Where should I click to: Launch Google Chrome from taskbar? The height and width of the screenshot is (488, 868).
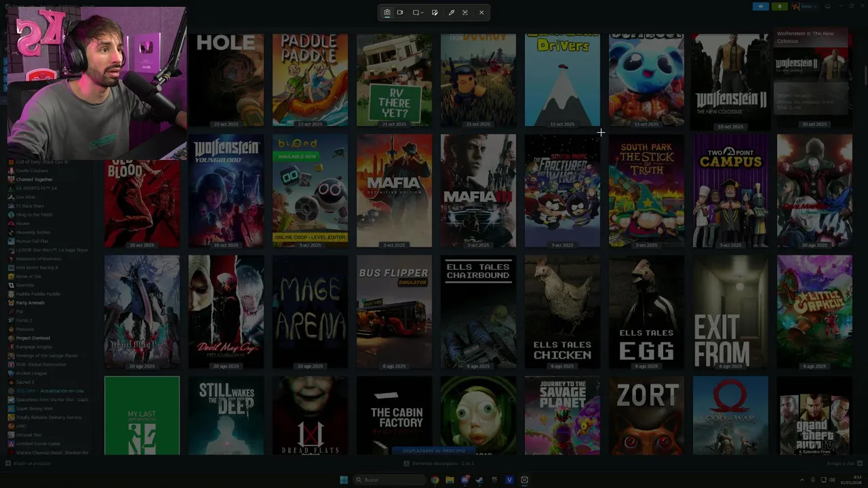coord(435,480)
